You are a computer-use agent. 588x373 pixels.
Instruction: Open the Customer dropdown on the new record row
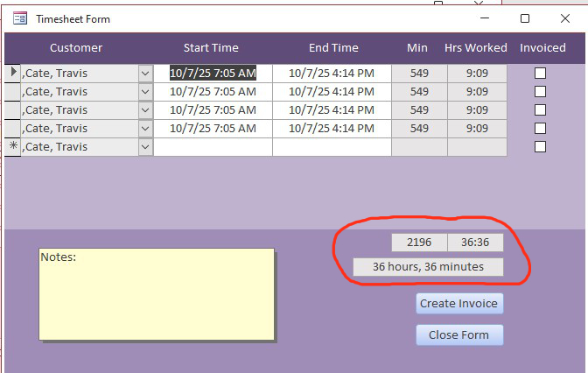(x=145, y=147)
